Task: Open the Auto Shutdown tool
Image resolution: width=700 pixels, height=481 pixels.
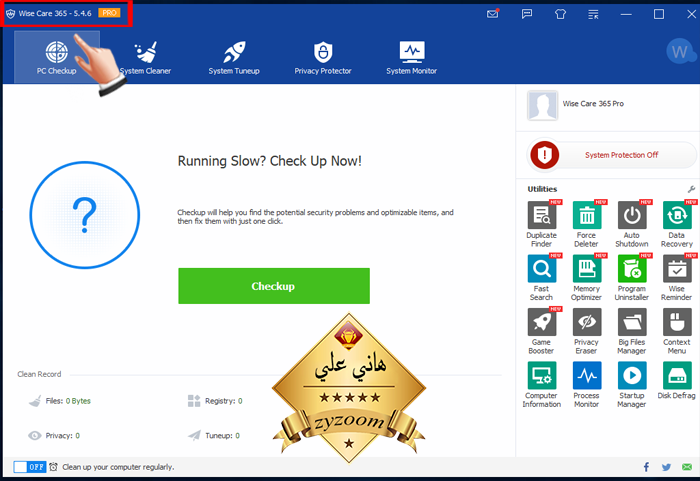Action: coord(632,215)
